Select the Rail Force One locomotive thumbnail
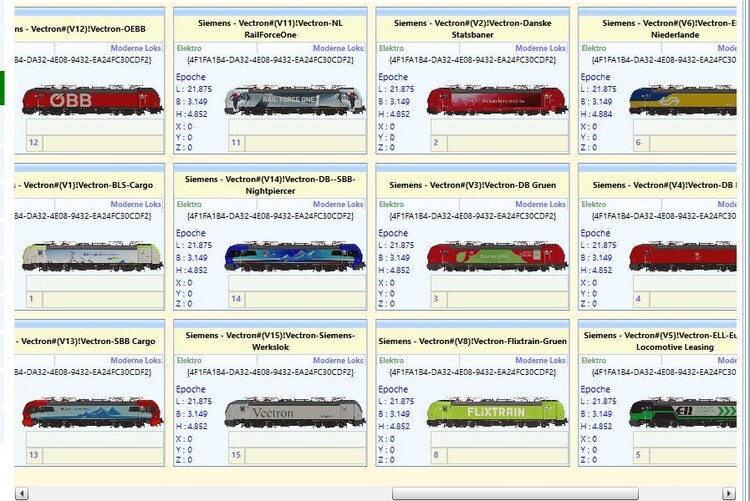This screenshot has width=750, height=501. point(294,100)
